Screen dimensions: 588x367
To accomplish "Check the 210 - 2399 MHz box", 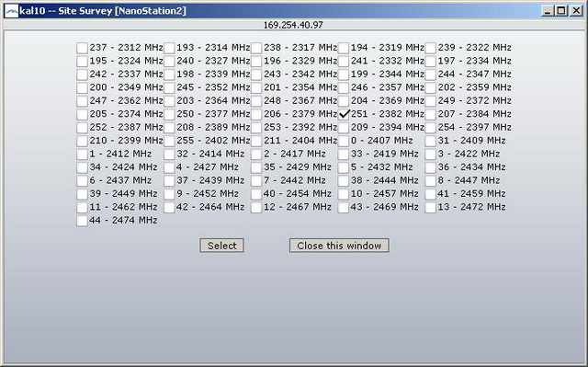I will (x=82, y=141).
